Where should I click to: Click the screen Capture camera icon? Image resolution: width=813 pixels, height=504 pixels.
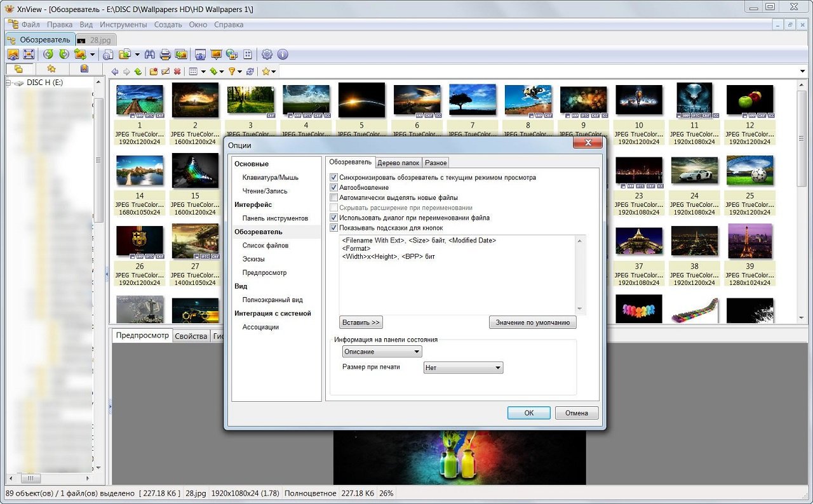200,55
